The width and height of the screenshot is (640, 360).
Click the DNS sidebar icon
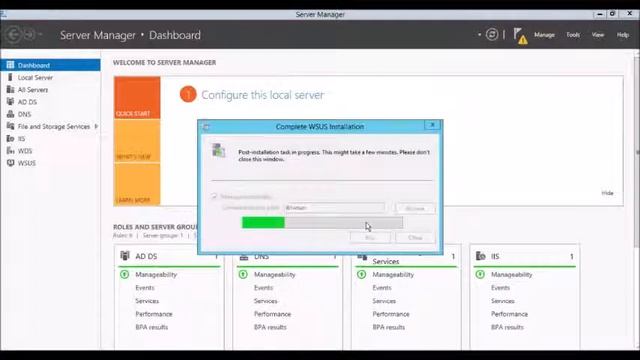coord(10,114)
